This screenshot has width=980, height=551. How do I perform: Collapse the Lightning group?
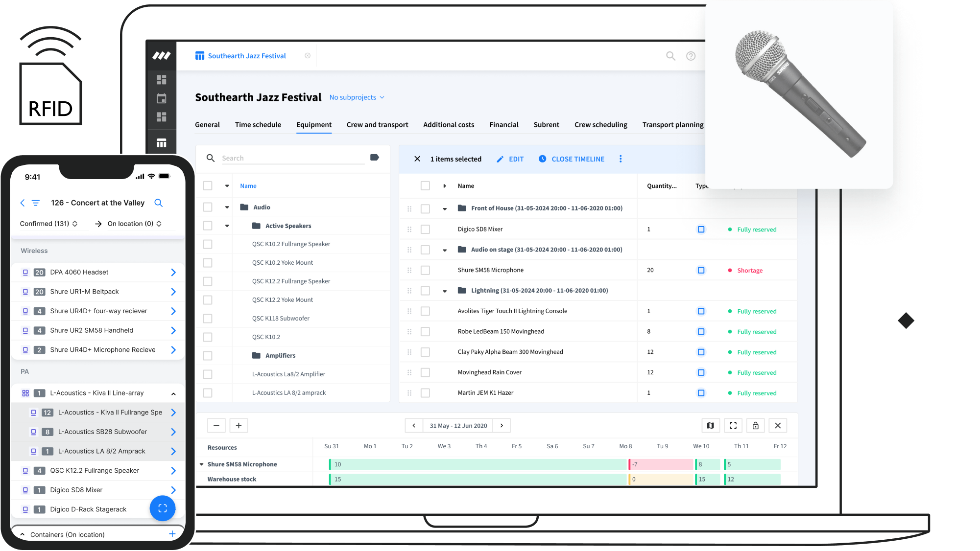pyautogui.click(x=445, y=291)
